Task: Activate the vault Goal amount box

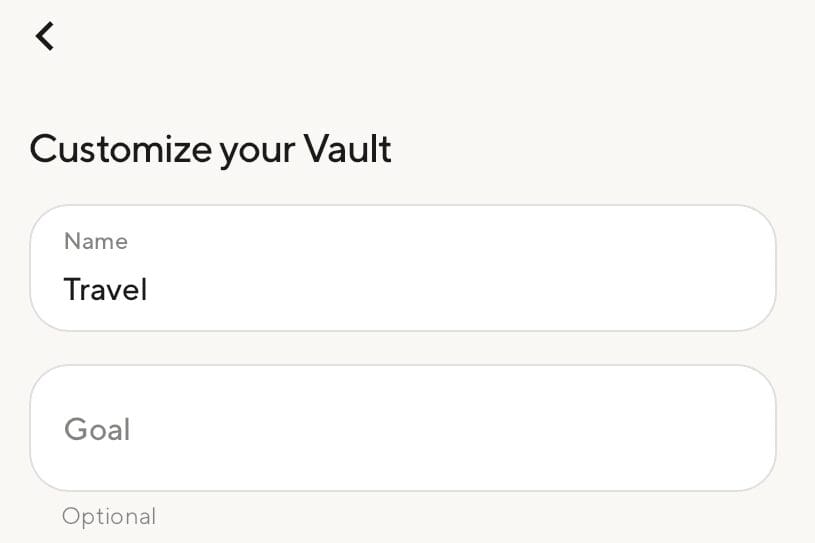Action: click(x=402, y=428)
